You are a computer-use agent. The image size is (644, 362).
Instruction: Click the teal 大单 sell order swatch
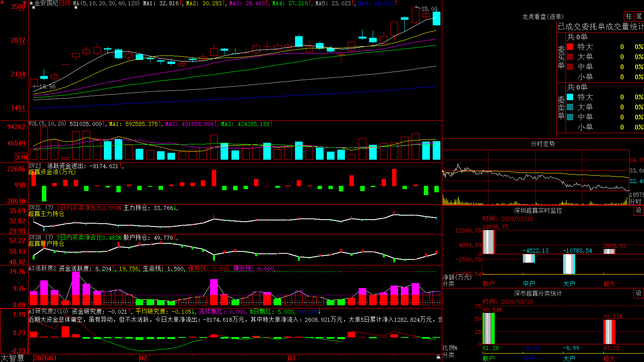tap(570, 107)
